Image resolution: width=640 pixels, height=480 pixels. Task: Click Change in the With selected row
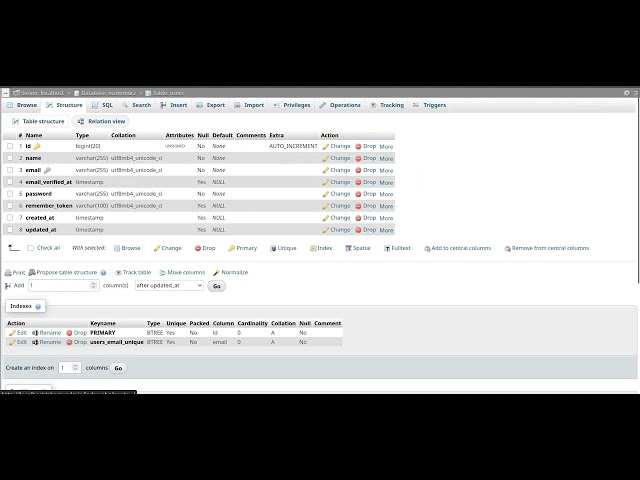coord(167,248)
